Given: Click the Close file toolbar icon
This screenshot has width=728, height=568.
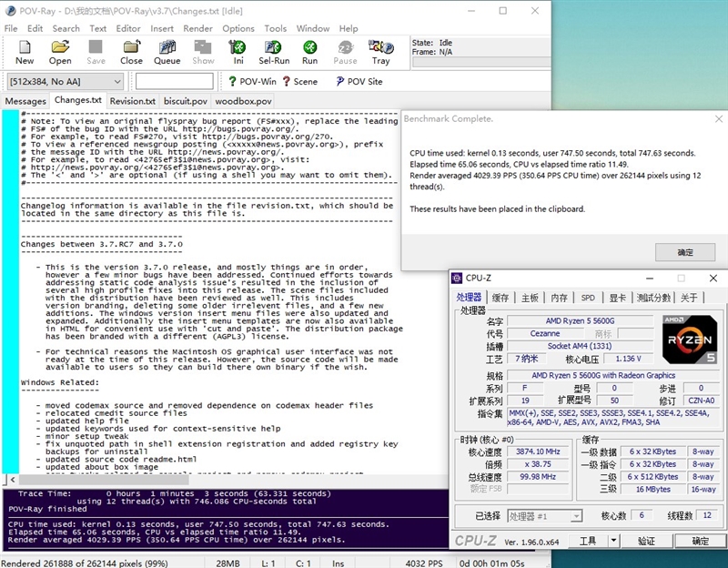Looking at the screenshot, I should tap(131, 47).
